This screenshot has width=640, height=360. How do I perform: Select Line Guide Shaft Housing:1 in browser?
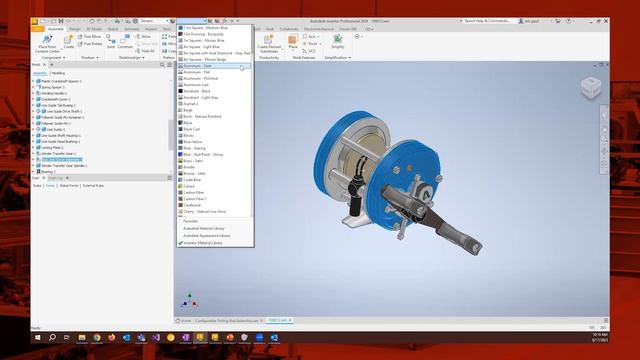pyautogui.click(x=61, y=136)
